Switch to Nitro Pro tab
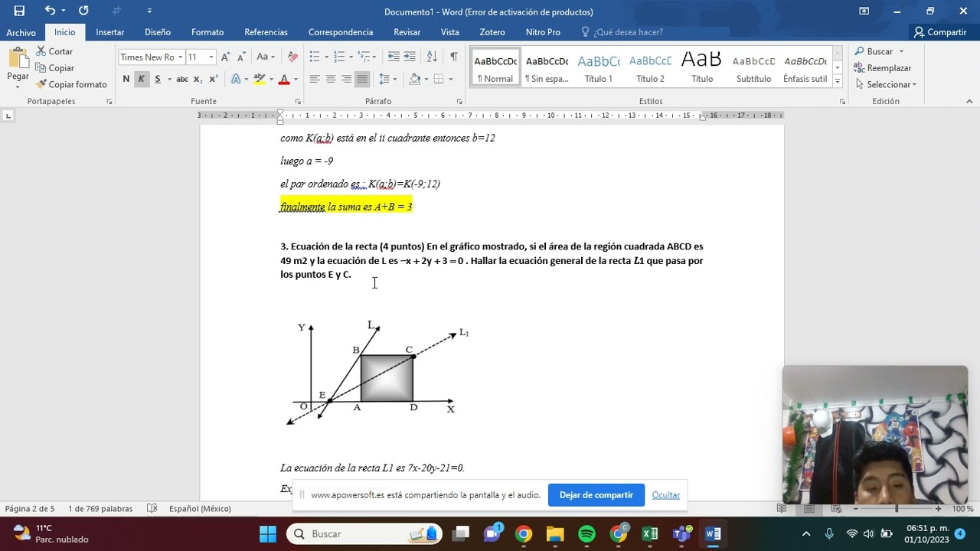 pos(543,32)
